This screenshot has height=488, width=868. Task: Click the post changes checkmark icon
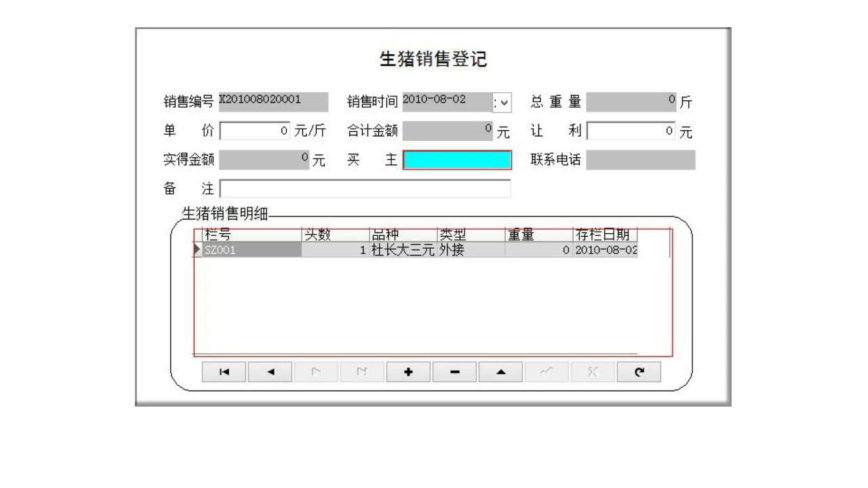pyautogui.click(x=547, y=371)
